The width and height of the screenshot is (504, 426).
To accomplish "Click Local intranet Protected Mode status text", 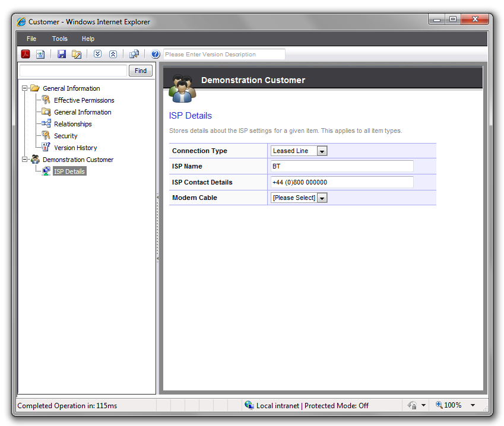I will tap(312, 405).
